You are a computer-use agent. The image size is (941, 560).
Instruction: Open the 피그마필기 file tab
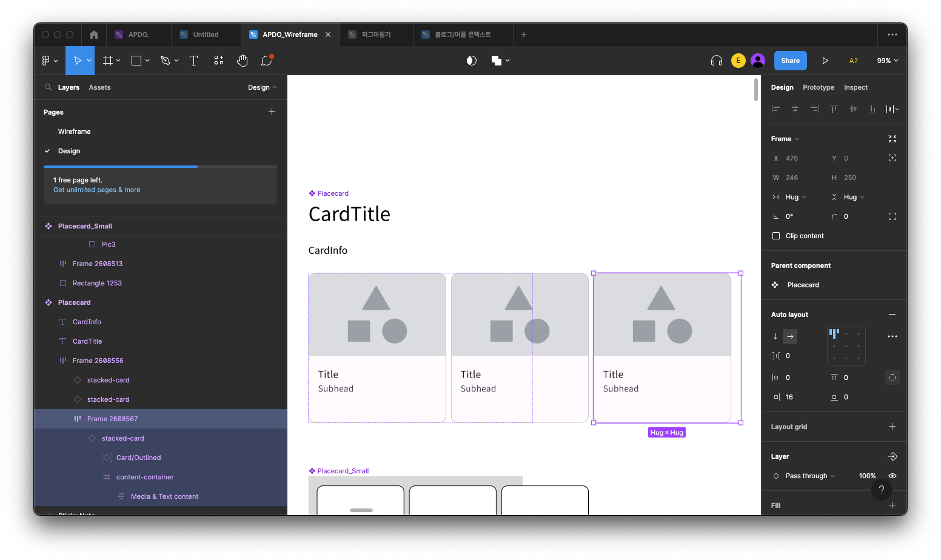[x=377, y=35]
